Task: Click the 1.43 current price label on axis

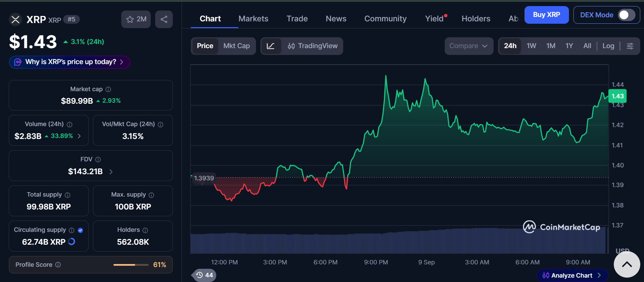Action: coord(618,96)
